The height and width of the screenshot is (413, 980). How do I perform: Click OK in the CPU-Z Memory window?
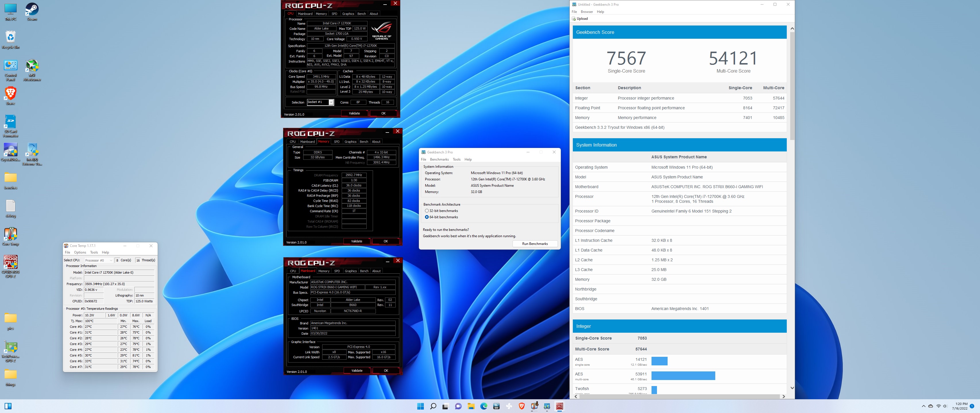[386, 241]
